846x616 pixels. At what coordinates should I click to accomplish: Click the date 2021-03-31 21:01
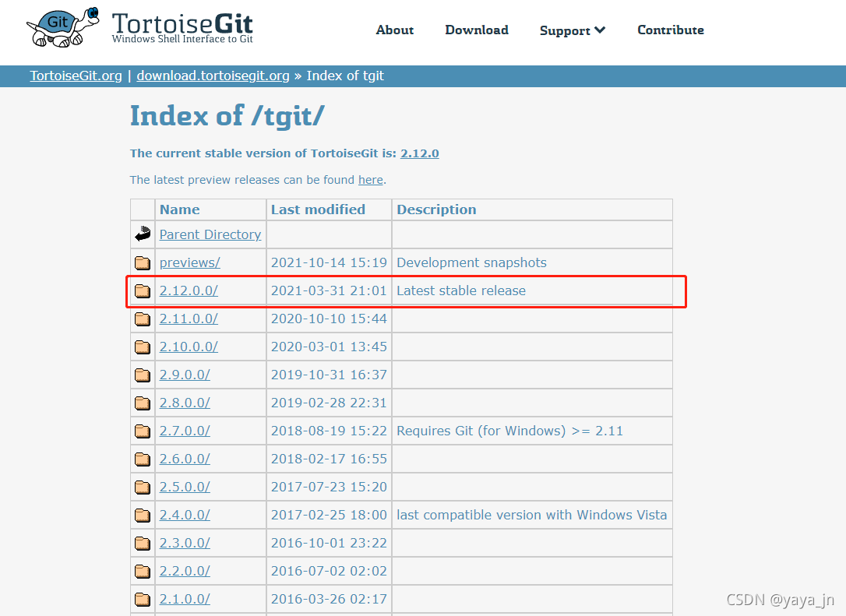329,290
